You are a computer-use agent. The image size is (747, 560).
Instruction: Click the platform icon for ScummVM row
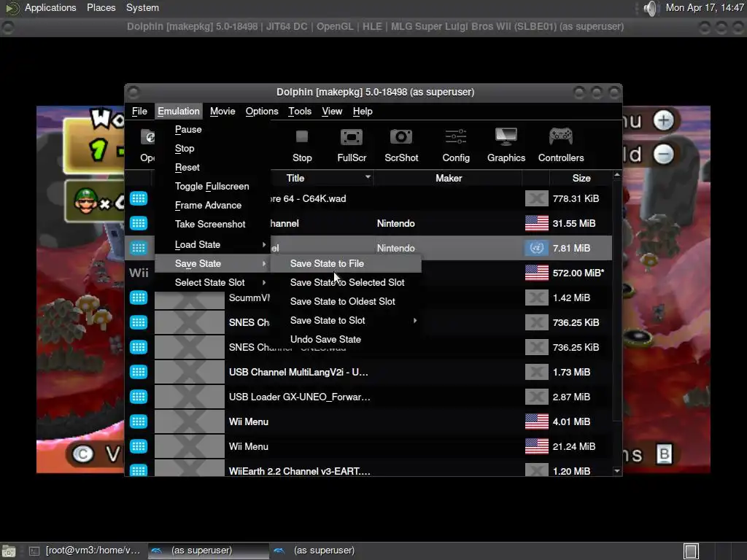point(139,297)
